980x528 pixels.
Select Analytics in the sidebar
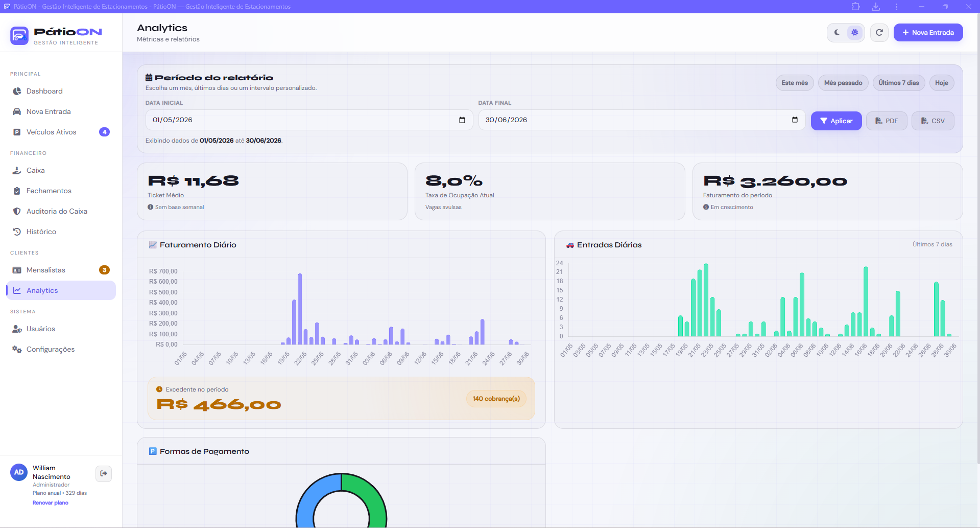61,290
